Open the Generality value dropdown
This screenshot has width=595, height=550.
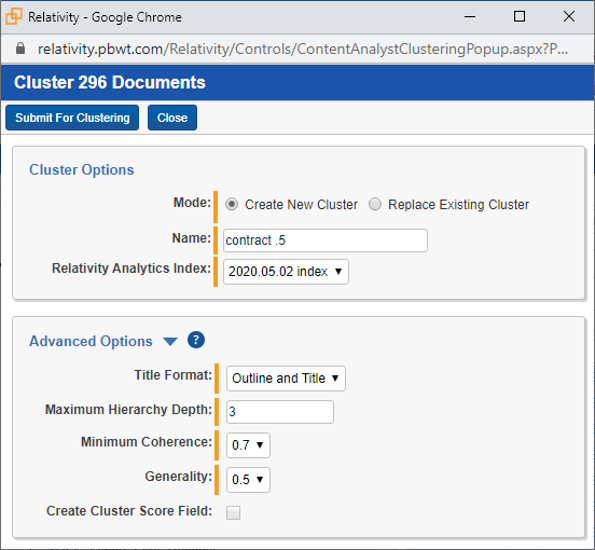click(248, 479)
